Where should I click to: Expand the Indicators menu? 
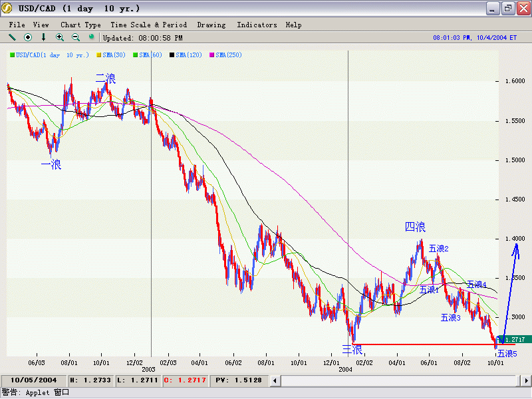257,25
